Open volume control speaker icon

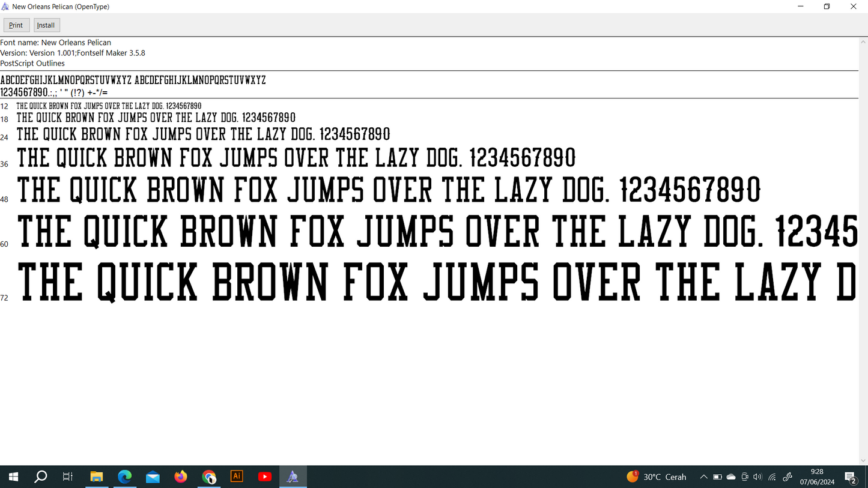click(757, 477)
